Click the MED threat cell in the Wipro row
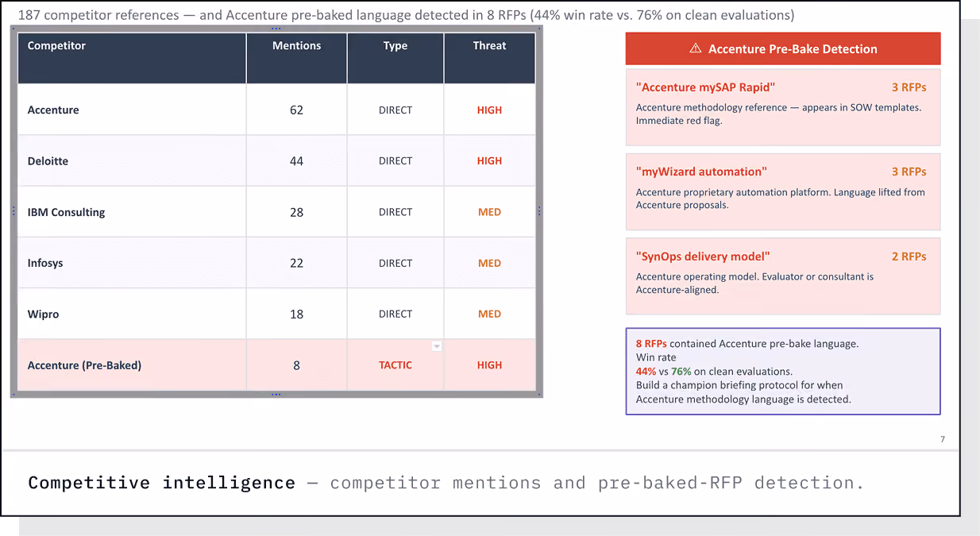This screenshot has height=536, width=980. pos(489,314)
